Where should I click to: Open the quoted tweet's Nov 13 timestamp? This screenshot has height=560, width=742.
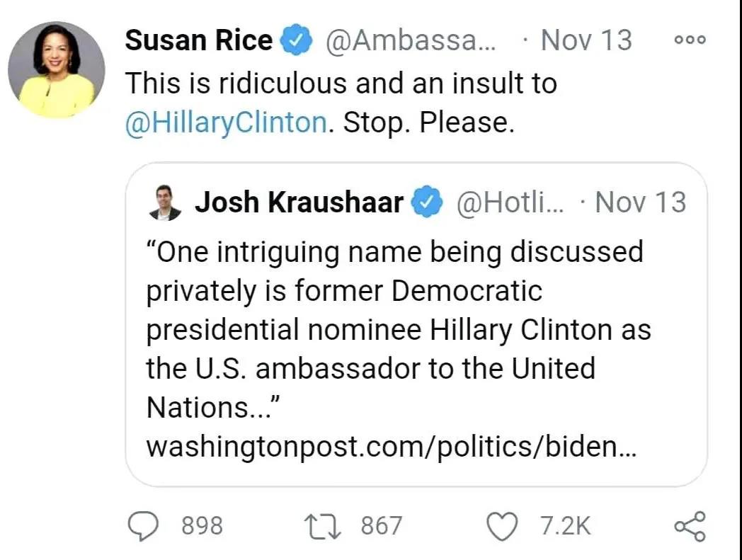click(x=640, y=202)
